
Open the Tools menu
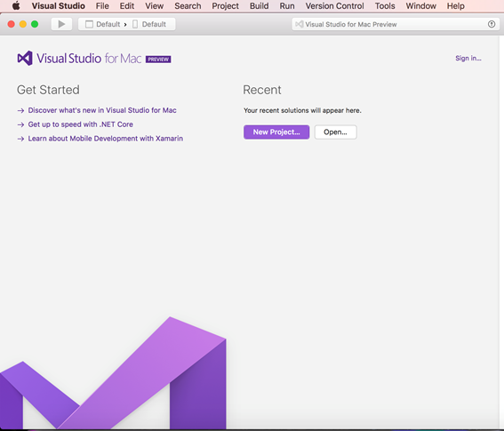point(385,6)
